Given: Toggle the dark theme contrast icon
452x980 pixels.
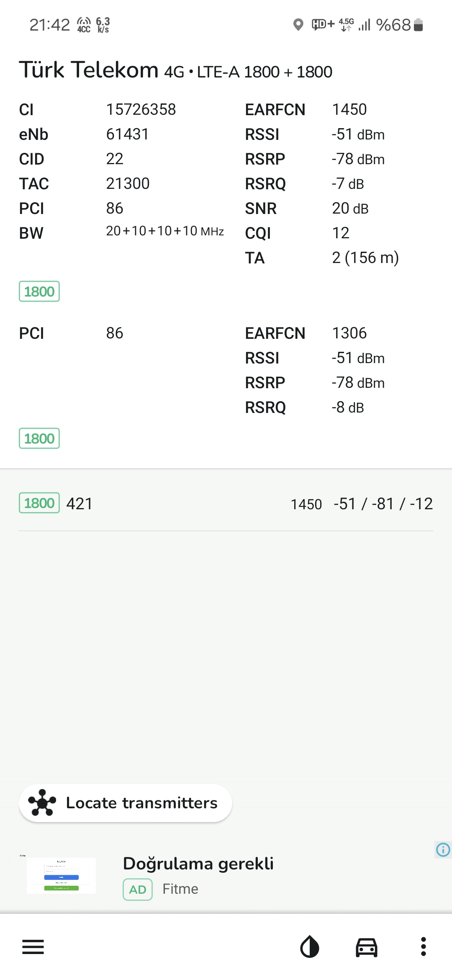Looking at the screenshot, I should tap(310, 947).
